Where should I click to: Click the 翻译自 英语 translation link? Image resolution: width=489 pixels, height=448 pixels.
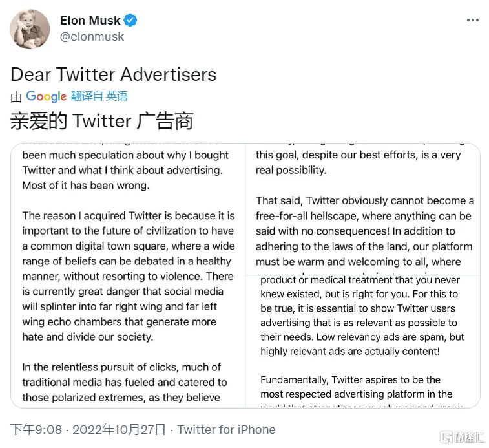pyautogui.click(x=99, y=96)
